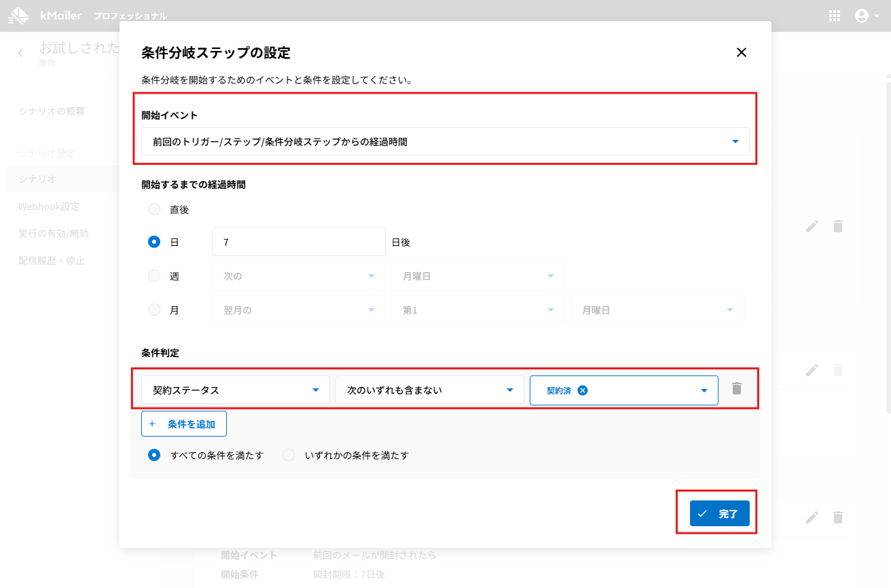This screenshot has width=891, height=588.
Task: Click the 条件を追加 button
Action: click(184, 424)
